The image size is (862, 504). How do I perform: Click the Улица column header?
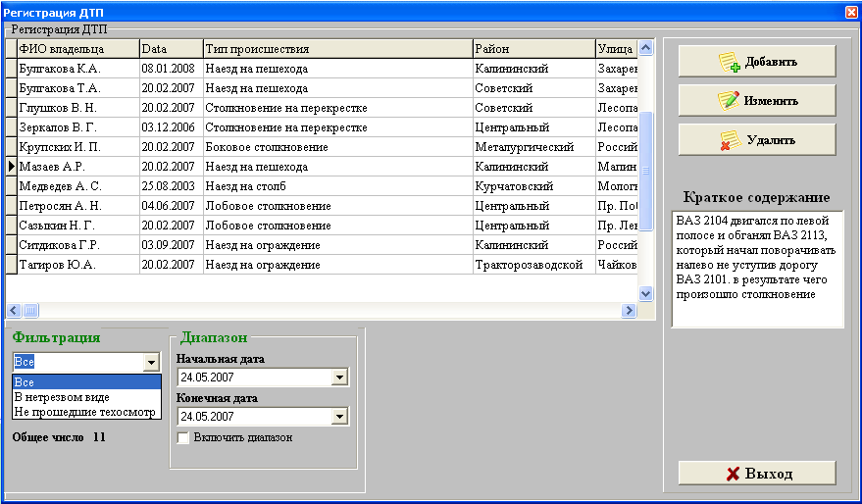tap(617, 49)
